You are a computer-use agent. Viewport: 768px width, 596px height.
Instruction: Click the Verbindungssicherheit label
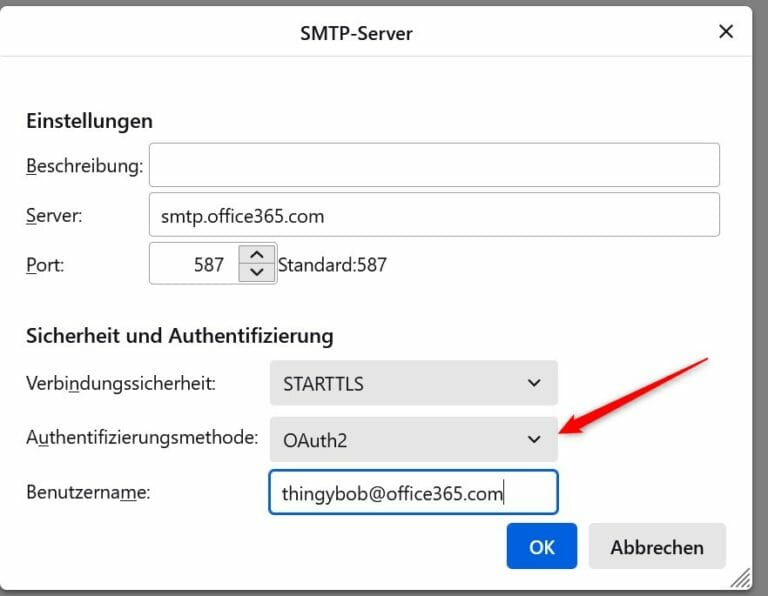[121, 383]
